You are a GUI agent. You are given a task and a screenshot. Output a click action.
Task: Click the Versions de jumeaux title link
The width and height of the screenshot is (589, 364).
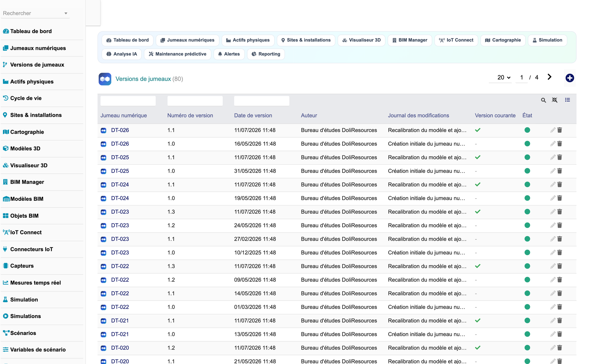pos(143,79)
